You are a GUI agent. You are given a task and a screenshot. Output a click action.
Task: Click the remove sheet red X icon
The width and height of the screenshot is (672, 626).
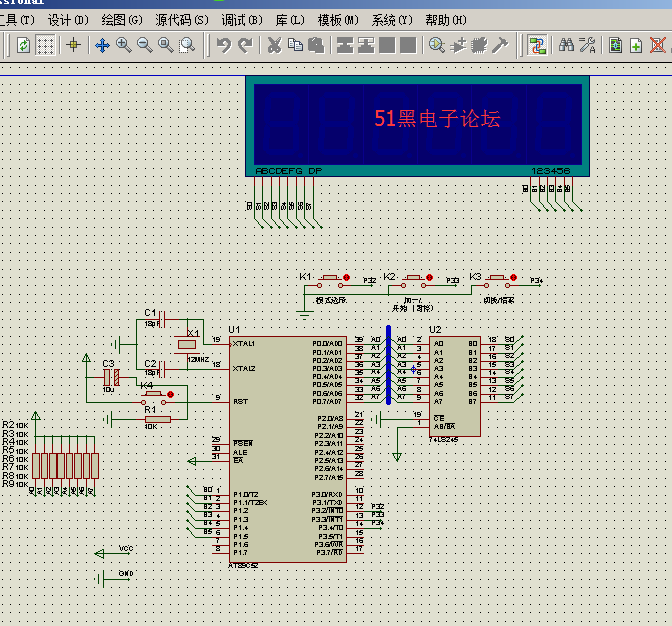pos(657,45)
